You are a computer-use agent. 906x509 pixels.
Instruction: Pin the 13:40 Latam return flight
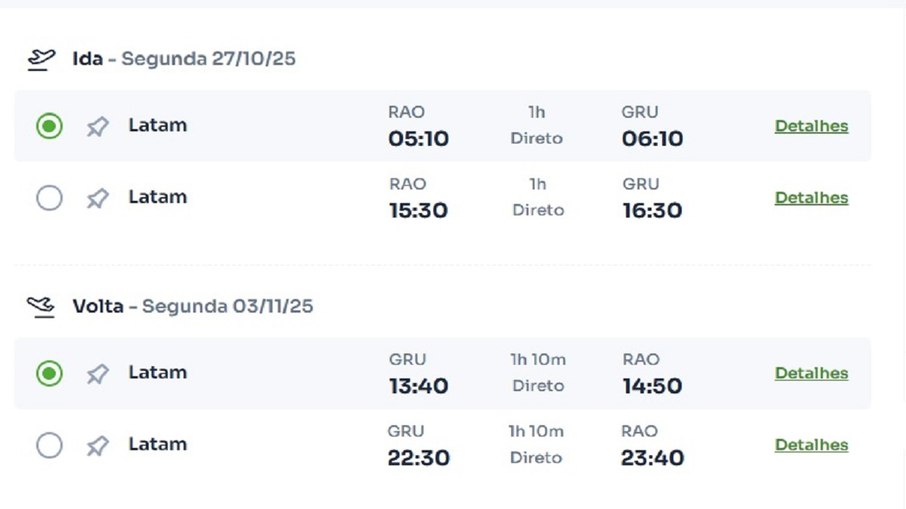click(x=98, y=374)
